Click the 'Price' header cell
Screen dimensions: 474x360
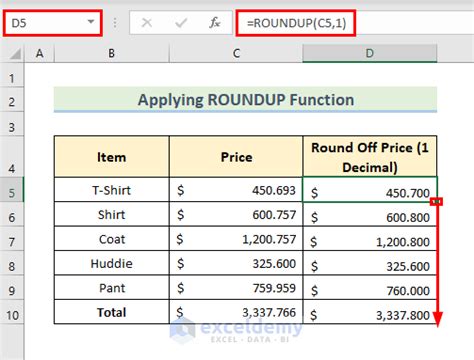[236, 156]
